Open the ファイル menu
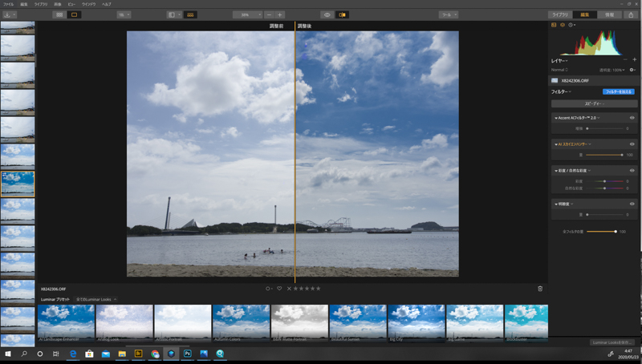The image size is (642, 364). 8,4
